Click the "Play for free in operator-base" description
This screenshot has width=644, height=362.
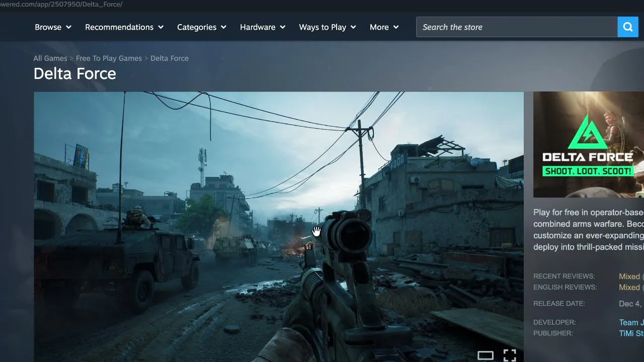coord(589,230)
